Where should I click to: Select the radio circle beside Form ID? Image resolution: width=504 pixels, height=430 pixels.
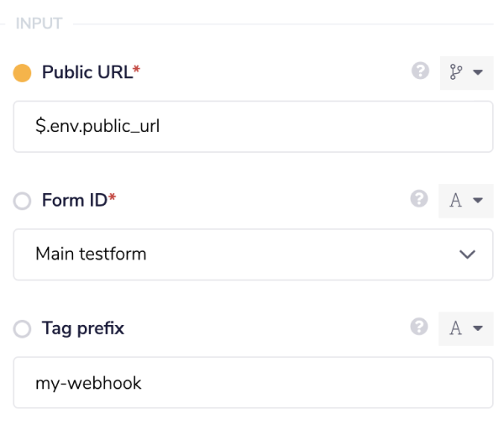(23, 202)
